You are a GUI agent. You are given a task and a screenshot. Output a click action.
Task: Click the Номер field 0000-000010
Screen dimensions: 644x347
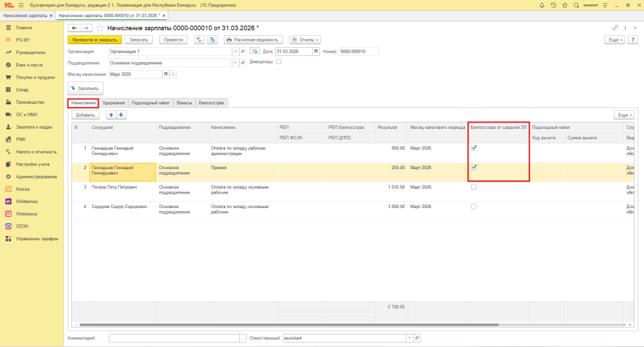click(359, 52)
